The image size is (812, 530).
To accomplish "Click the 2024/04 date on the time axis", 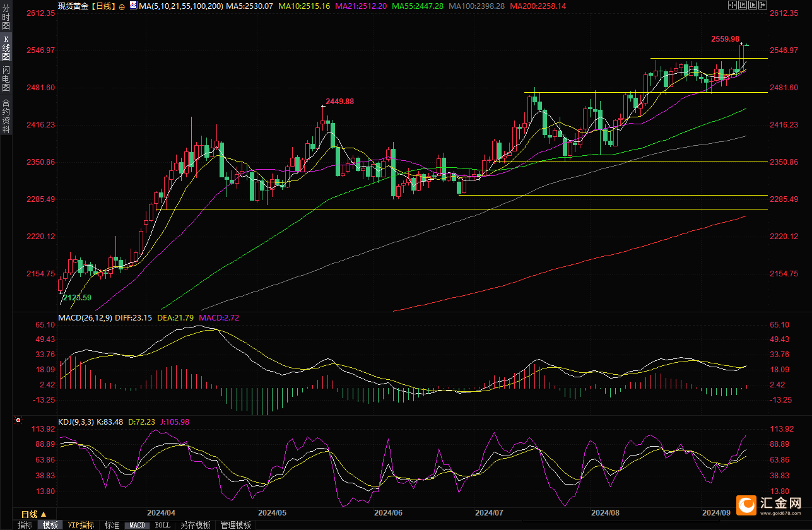I will pyautogui.click(x=160, y=513).
